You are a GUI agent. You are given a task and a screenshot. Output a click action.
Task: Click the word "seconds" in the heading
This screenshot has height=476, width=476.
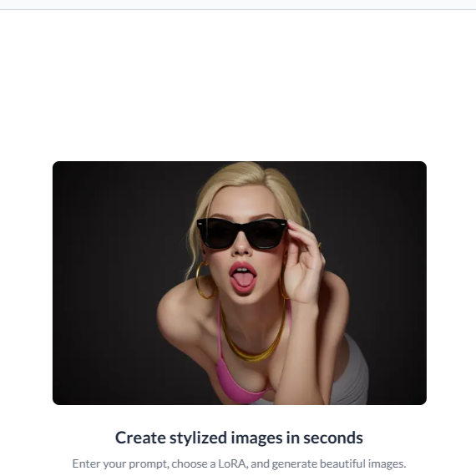click(333, 438)
